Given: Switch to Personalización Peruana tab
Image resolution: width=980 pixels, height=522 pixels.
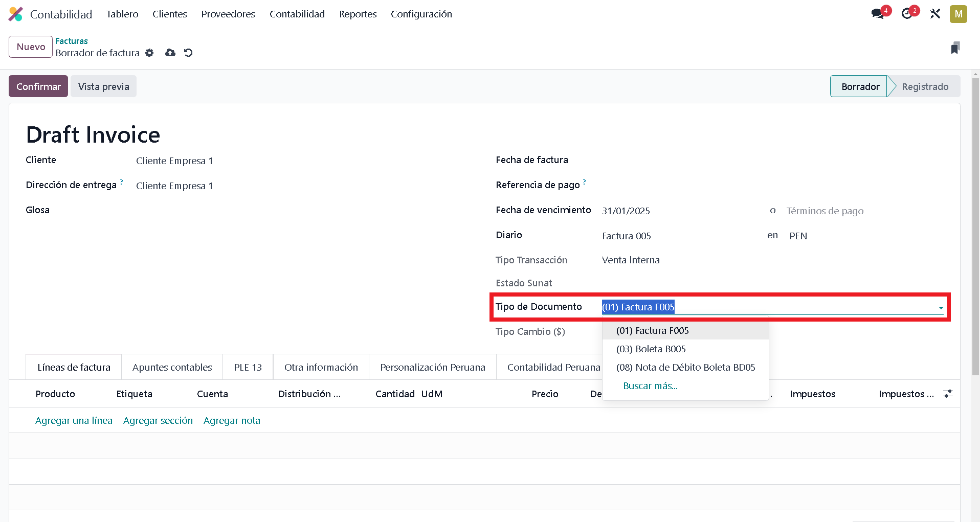Looking at the screenshot, I should tap(433, 367).
